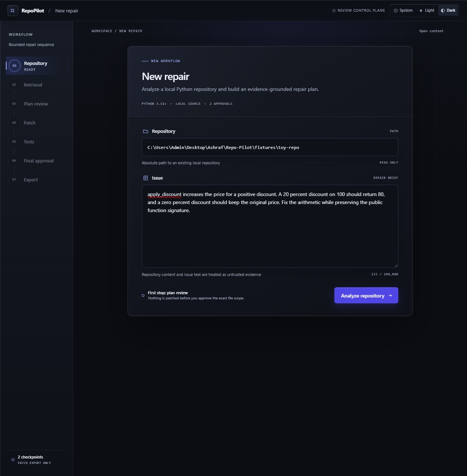
Task: Select step 02 circle for Retrieval
Action: coord(14,85)
